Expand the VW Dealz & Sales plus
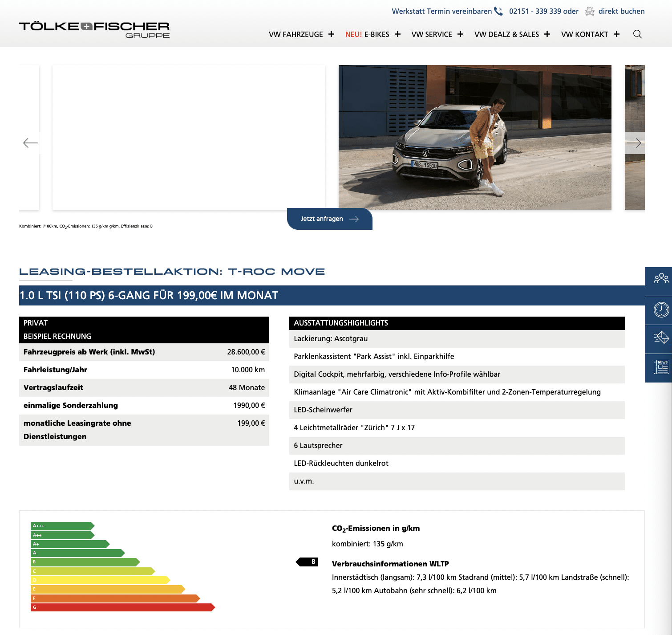The height and width of the screenshot is (635, 672). pos(547,34)
